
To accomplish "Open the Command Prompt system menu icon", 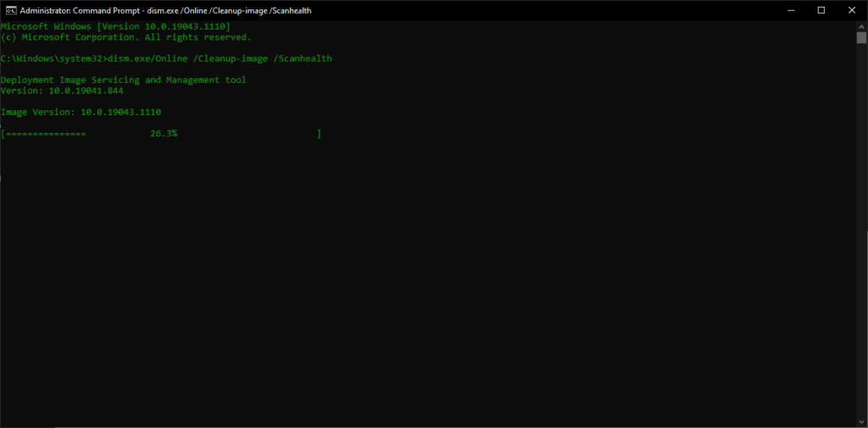I will (11, 10).
